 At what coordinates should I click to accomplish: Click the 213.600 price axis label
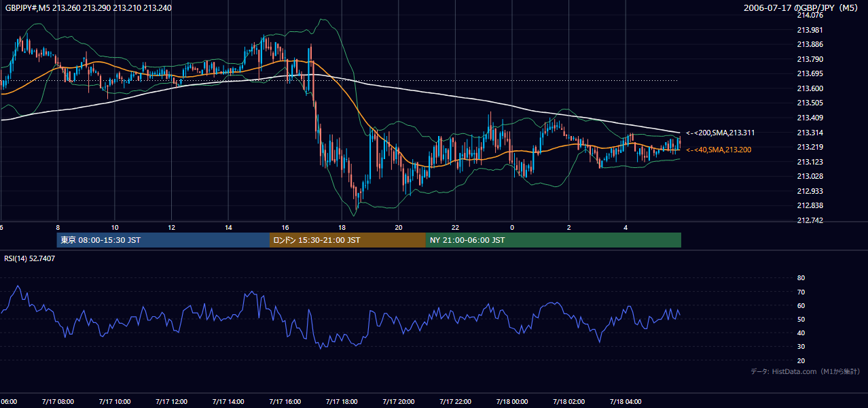point(809,88)
